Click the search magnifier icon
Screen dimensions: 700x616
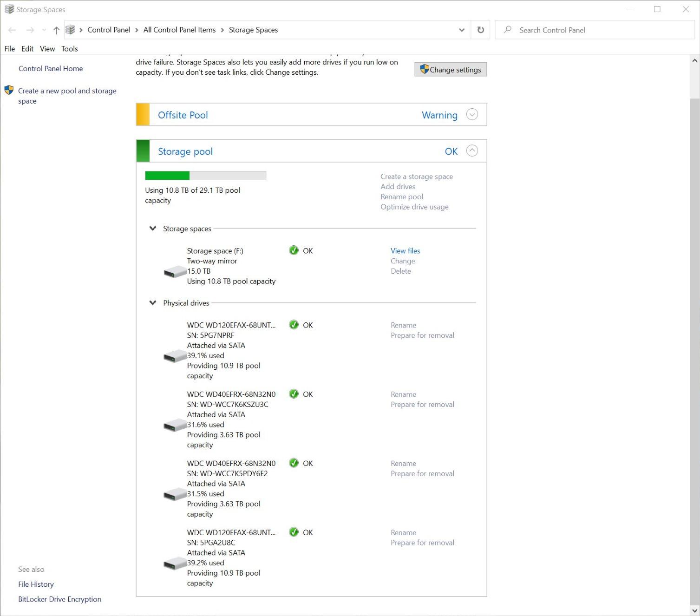pyautogui.click(x=508, y=30)
